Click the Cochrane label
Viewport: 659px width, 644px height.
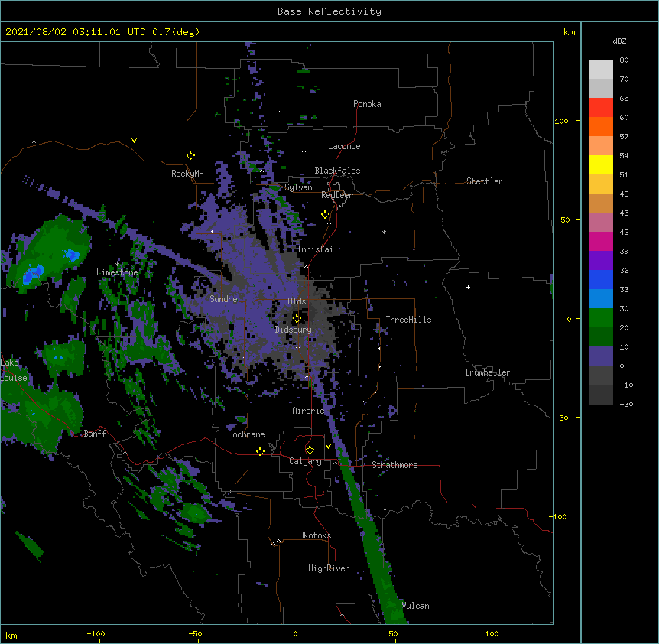(246, 434)
